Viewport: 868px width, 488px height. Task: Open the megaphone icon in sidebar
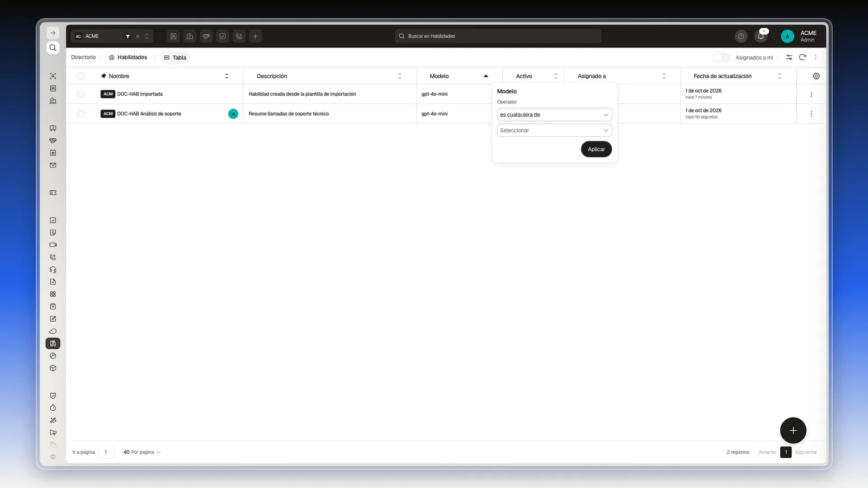coord(53,432)
